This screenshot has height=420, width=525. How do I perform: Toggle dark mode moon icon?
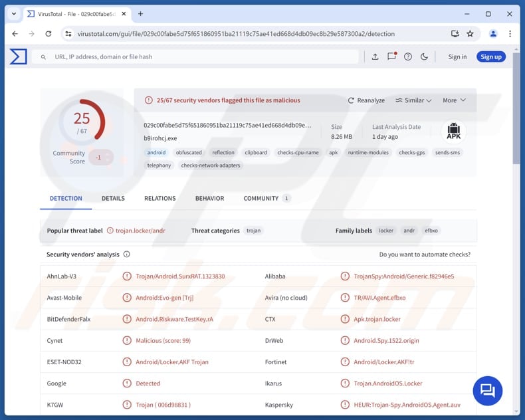tap(424, 57)
